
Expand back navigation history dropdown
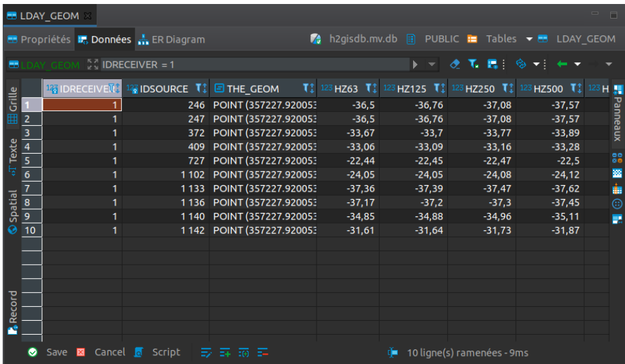click(x=577, y=64)
